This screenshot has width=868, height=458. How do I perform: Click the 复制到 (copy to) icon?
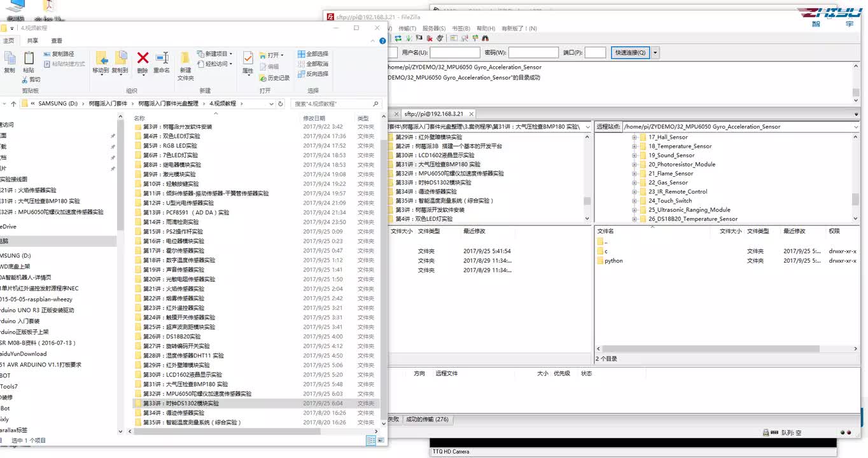tap(120, 59)
